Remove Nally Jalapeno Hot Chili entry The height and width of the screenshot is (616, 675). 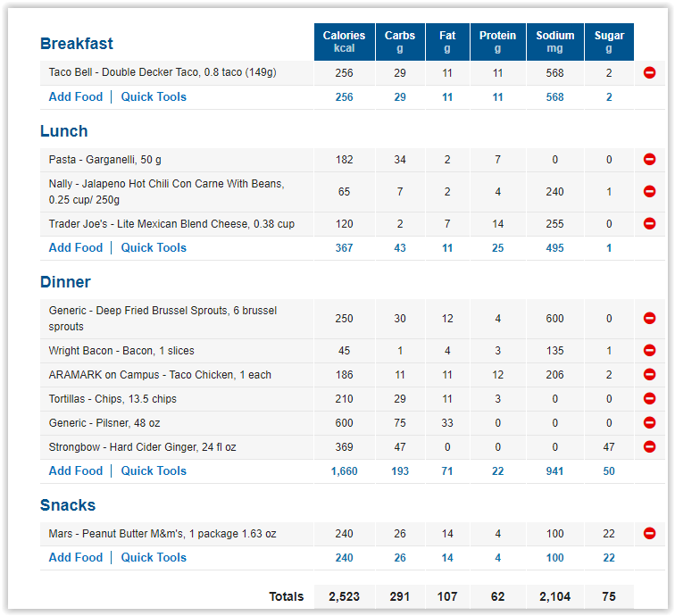pos(649,191)
